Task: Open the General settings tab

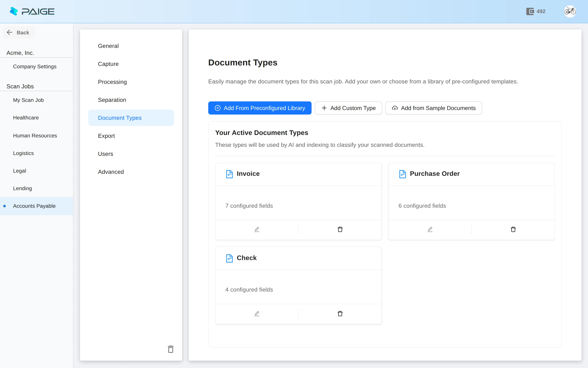Action: tap(131, 46)
